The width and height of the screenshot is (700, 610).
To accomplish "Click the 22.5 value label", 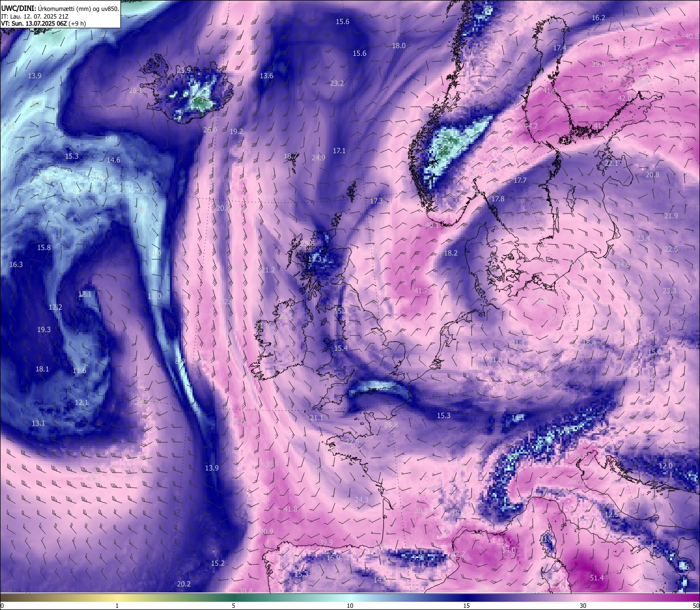I will click(x=671, y=249).
